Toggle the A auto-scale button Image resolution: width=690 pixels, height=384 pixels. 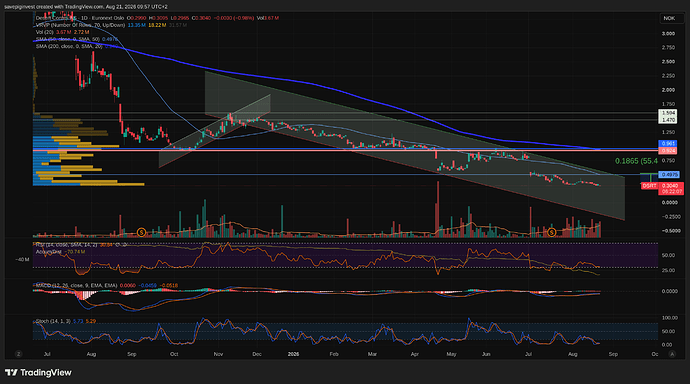click(x=672, y=354)
